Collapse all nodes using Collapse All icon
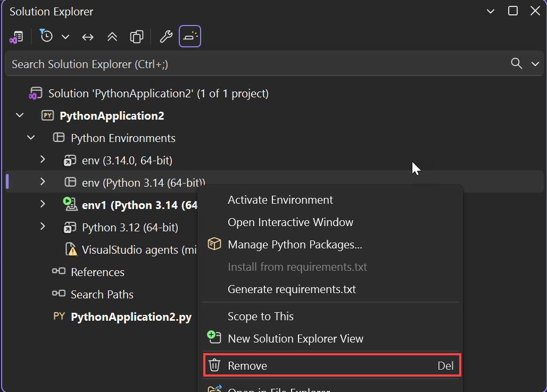The width and height of the screenshot is (547, 392). click(112, 36)
